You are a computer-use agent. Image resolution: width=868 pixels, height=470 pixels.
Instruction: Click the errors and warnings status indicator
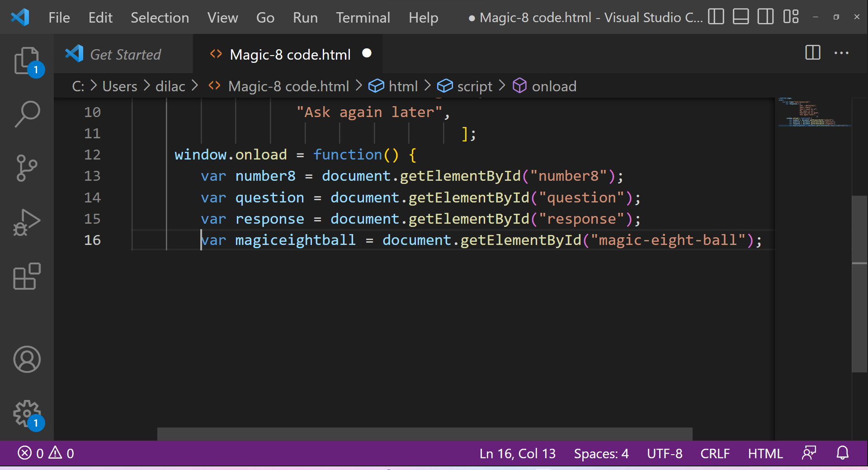[x=45, y=453]
